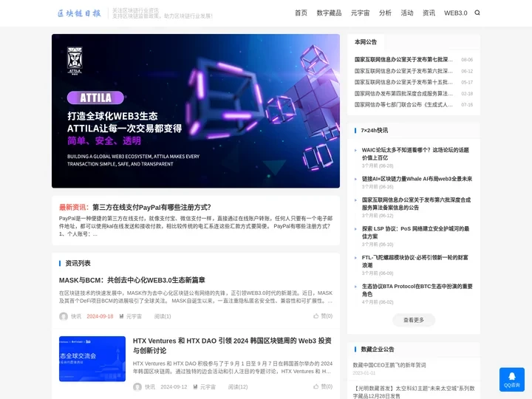This screenshot has height=399, width=532.
Task: Open 第三方在线支付PayPal有哪些注册方式 headline
Action: (151, 208)
